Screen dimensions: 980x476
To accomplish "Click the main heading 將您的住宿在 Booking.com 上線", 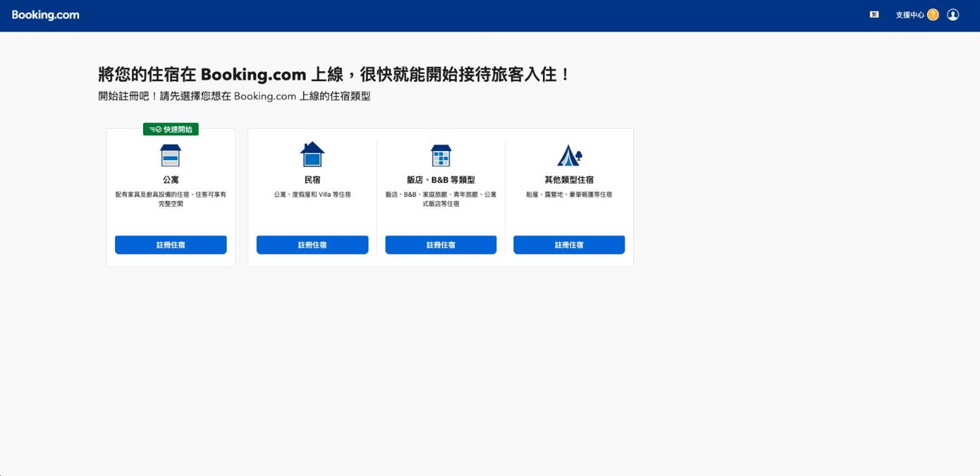I will click(334, 74).
